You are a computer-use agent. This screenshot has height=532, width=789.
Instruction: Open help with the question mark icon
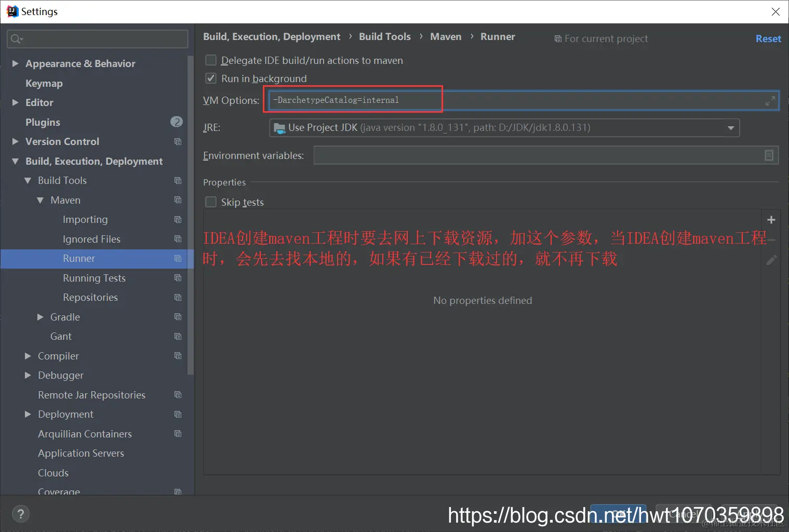[x=20, y=514]
